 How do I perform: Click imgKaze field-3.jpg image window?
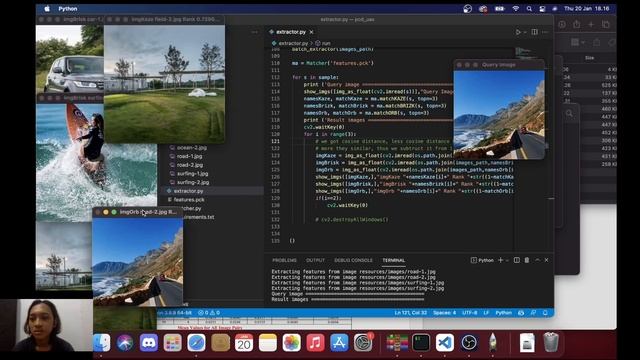pos(164,84)
